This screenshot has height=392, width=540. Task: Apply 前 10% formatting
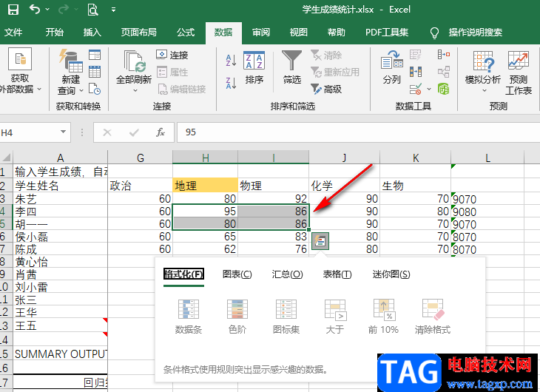(x=383, y=317)
